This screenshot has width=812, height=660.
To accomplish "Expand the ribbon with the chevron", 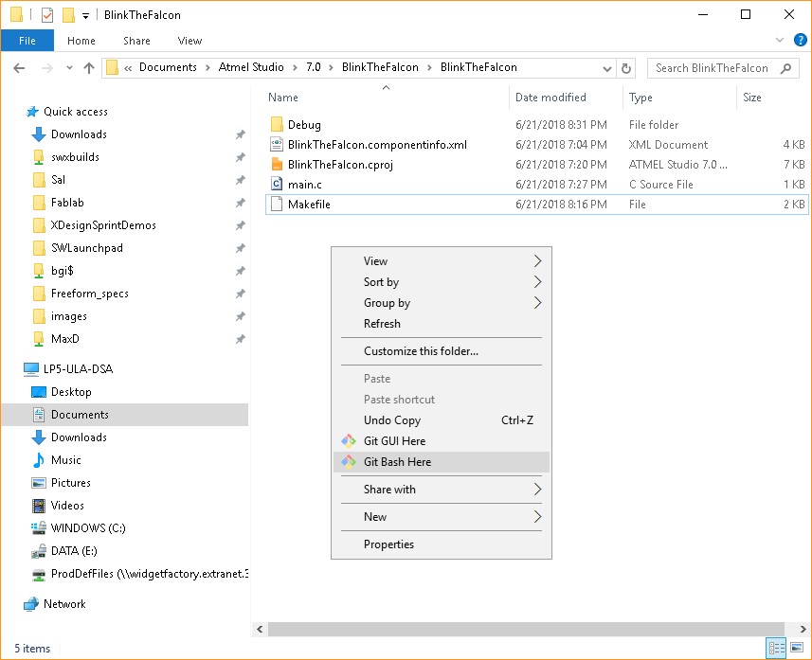I will [x=779, y=40].
